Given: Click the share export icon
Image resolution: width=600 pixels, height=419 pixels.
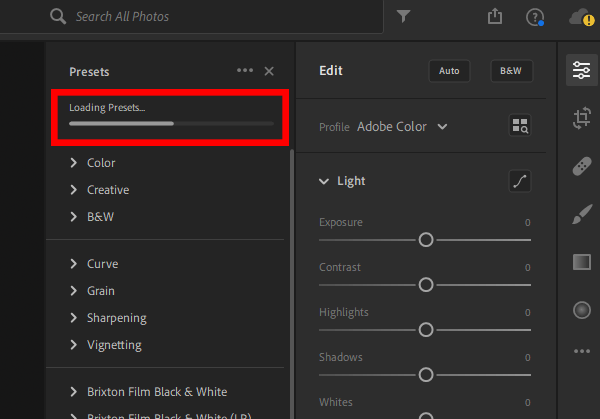Looking at the screenshot, I should pyautogui.click(x=495, y=16).
